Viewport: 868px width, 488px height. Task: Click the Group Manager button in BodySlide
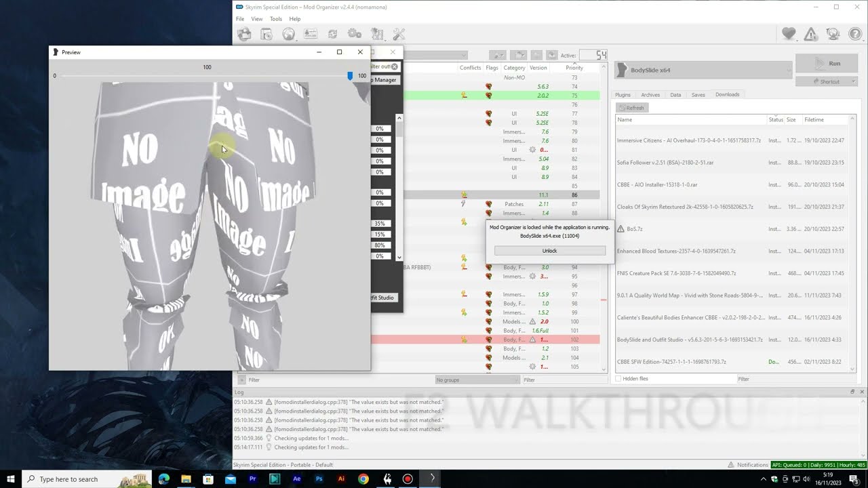[x=384, y=80]
